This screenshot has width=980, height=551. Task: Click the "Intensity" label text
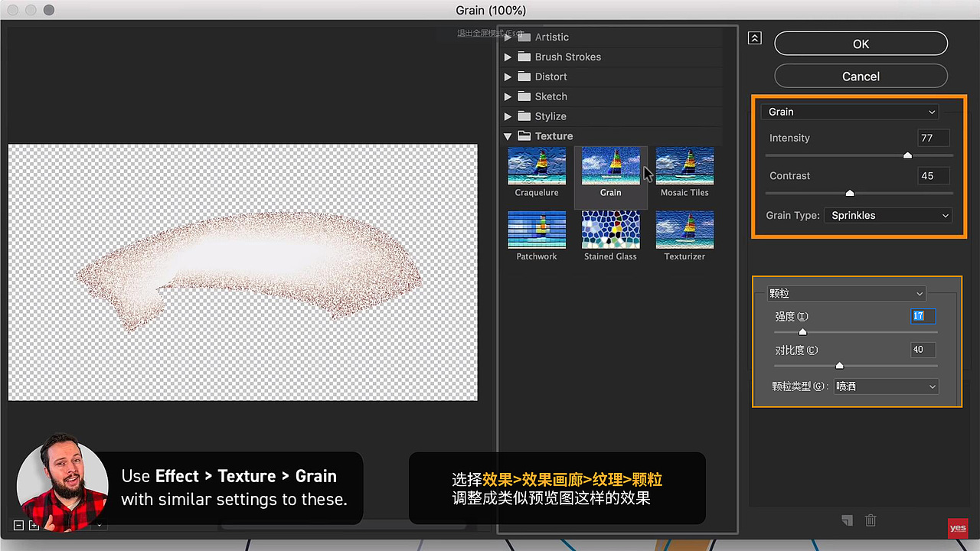tap(789, 138)
